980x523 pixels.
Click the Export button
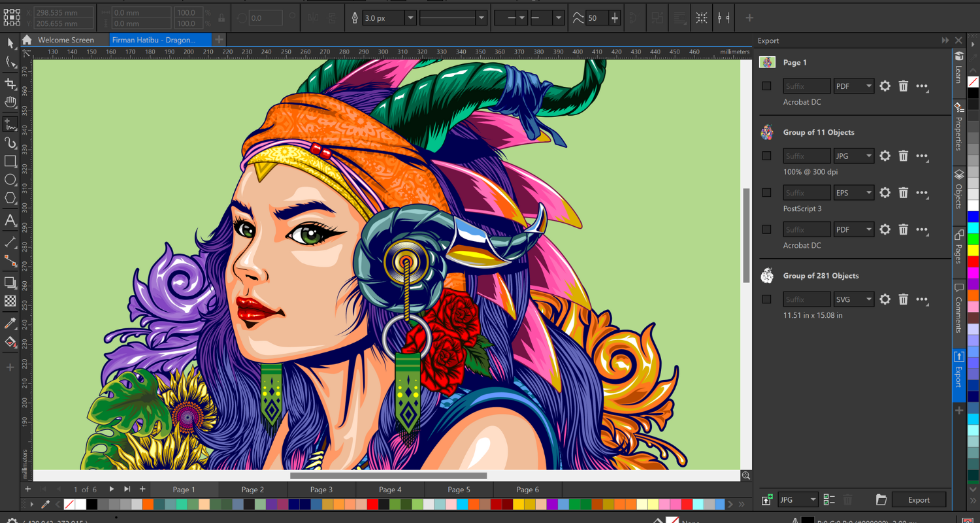(919, 499)
